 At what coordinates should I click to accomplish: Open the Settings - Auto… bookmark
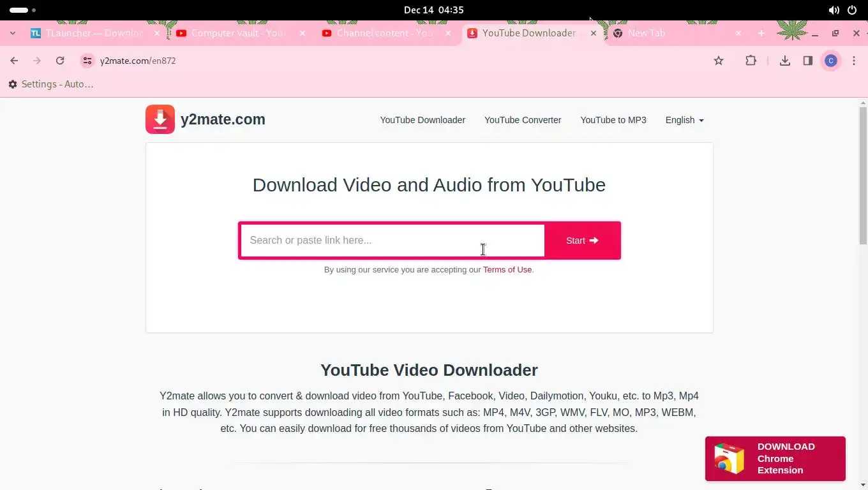[x=51, y=84]
